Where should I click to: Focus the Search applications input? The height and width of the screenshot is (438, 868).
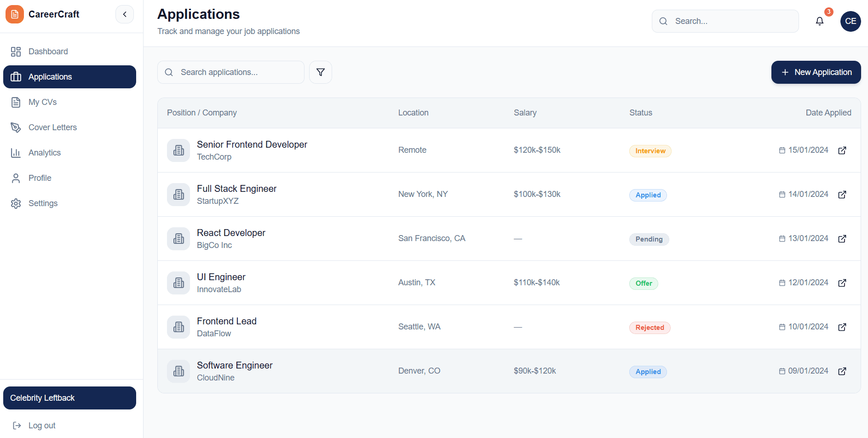pyautogui.click(x=231, y=72)
